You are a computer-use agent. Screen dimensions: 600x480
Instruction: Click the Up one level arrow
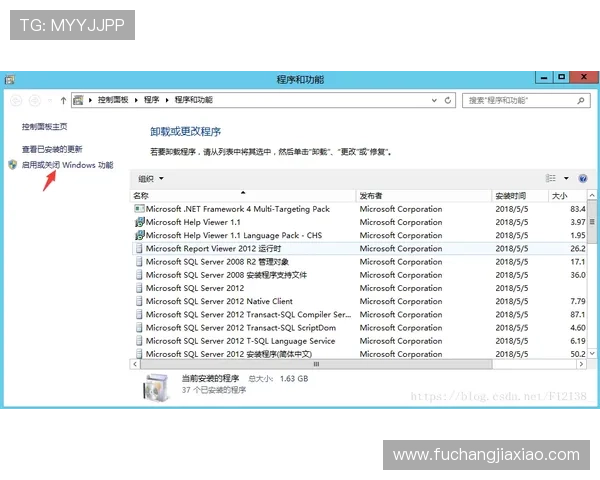tap(63, 101)
